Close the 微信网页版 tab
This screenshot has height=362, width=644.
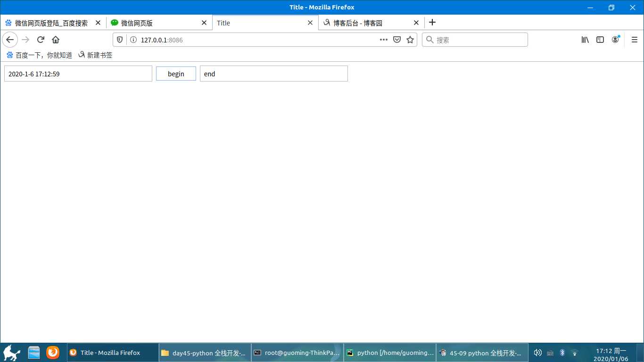[x=204, y=23]
